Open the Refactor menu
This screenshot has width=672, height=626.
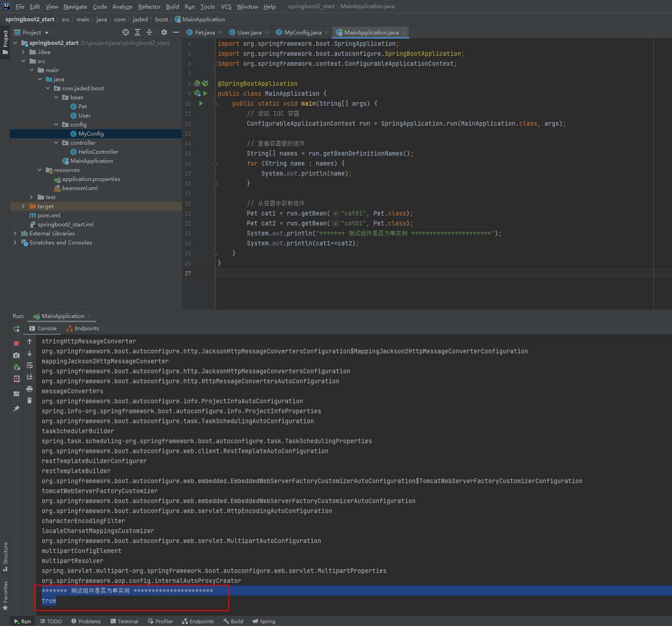[149, 6]
